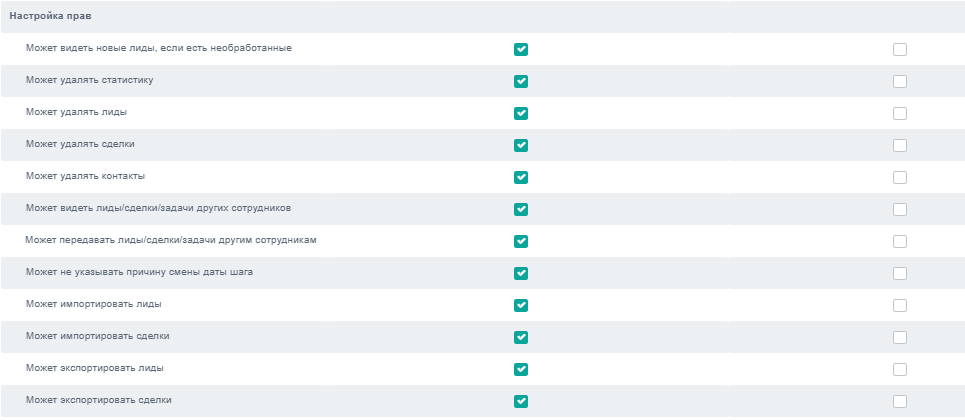965x420 pixels.
Task: Click the 'Настройка прав' header text
Action: (x=50, y=17)
